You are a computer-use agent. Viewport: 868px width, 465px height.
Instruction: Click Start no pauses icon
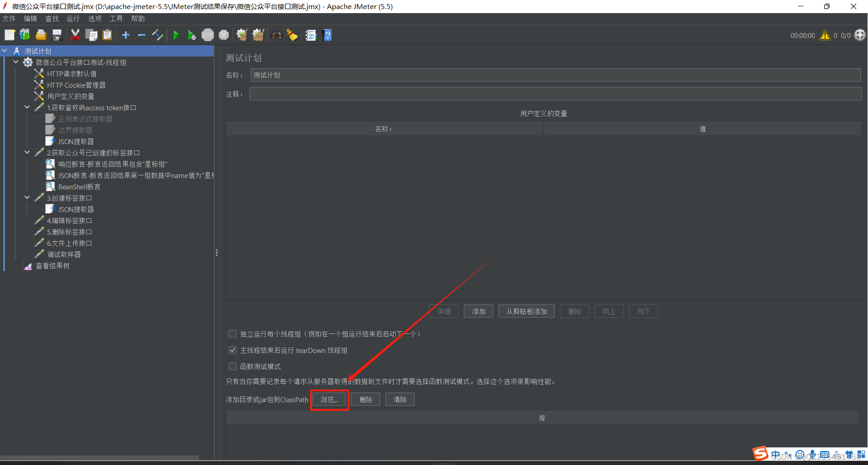click(x=192, y=35)
